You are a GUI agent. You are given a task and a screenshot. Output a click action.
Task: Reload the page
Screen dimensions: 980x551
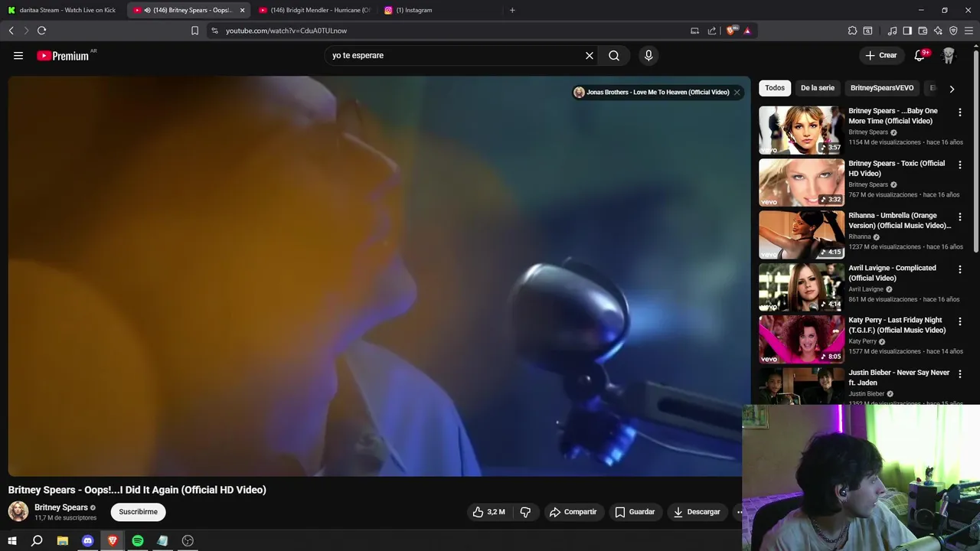41,31
